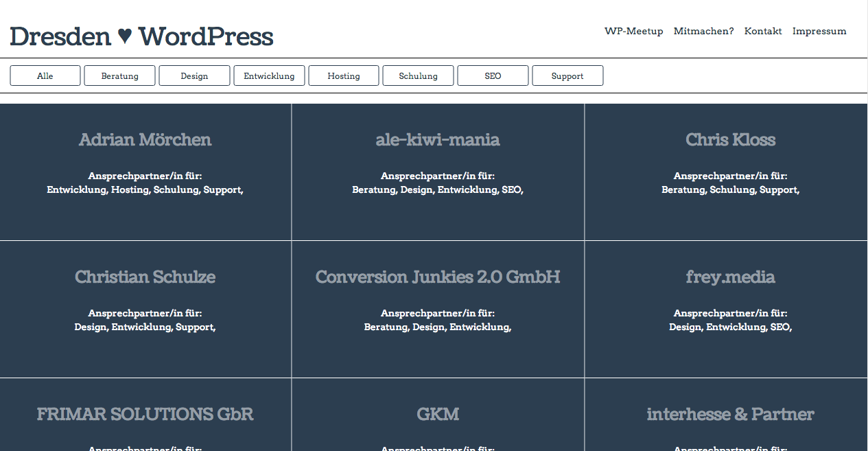Click 'Ansprechpartner/in für:' under Adrian Mörchen

(145, 176)
